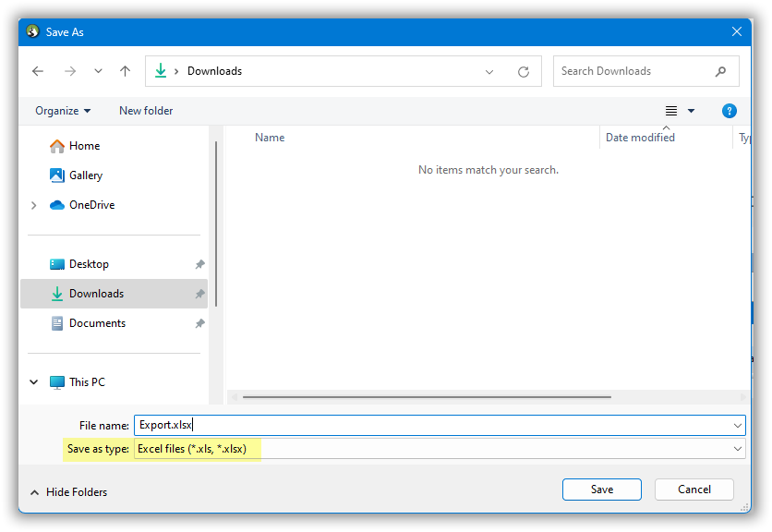The height and width of the screenshot is (532, 772).
Task: Select Gallery in the navigation pane
Action: (85, 175)
